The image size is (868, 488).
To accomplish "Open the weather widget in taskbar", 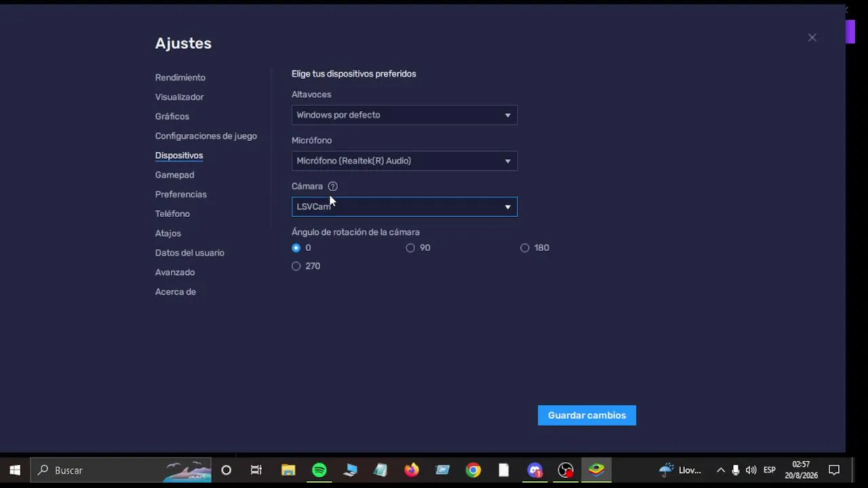I will [x=681, y=470].
